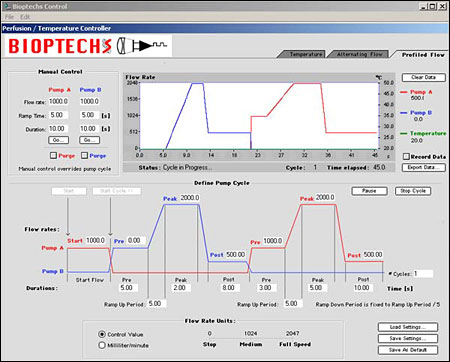Edit the Pump B Pre duration 5.00 field
The image size is (450, 362).
[128, 288]
